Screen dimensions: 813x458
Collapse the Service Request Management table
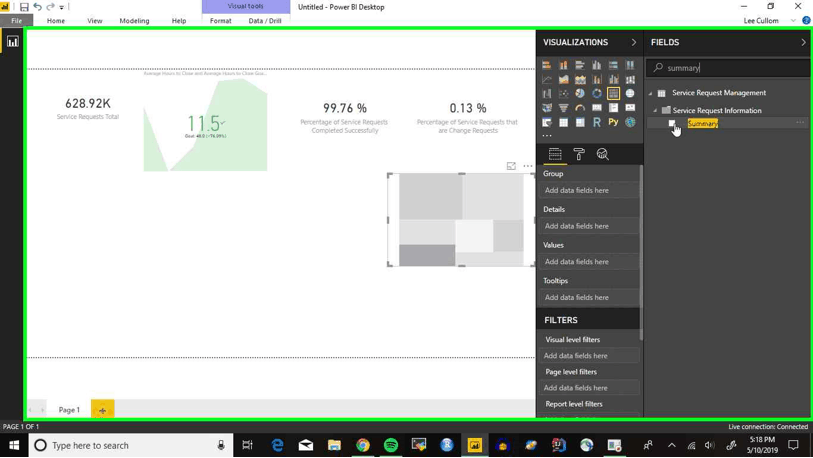[x=651, y=93]
